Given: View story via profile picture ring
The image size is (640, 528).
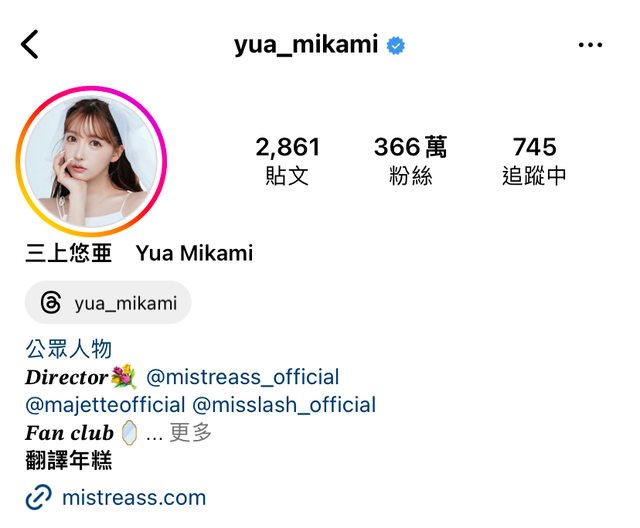Looking at the screenshot, I should pos(91,161).
